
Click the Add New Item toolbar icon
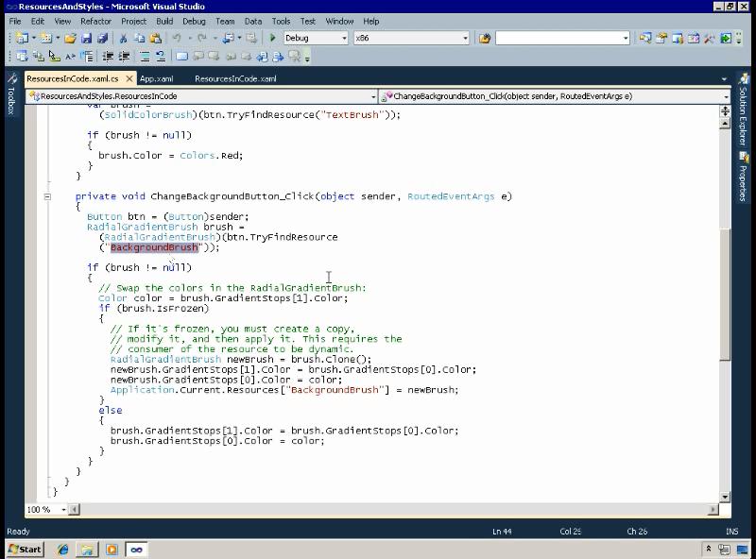pos(45,38)
